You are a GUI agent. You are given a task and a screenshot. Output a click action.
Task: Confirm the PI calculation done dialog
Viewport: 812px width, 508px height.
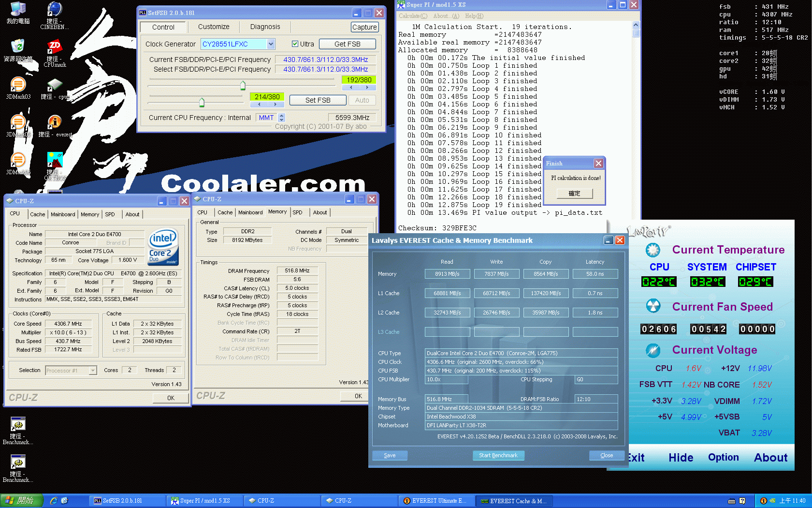(574, 194)
